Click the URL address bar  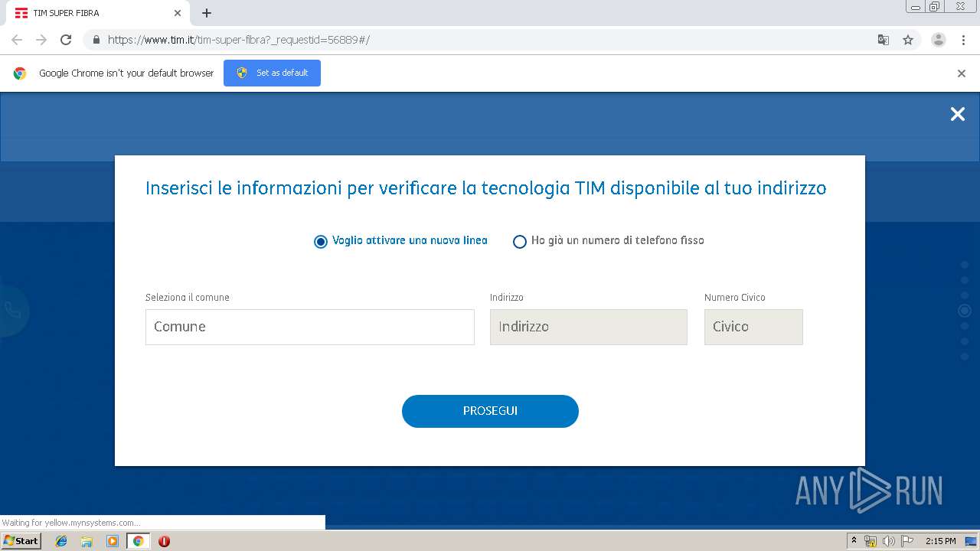click(x=490, y=40)
